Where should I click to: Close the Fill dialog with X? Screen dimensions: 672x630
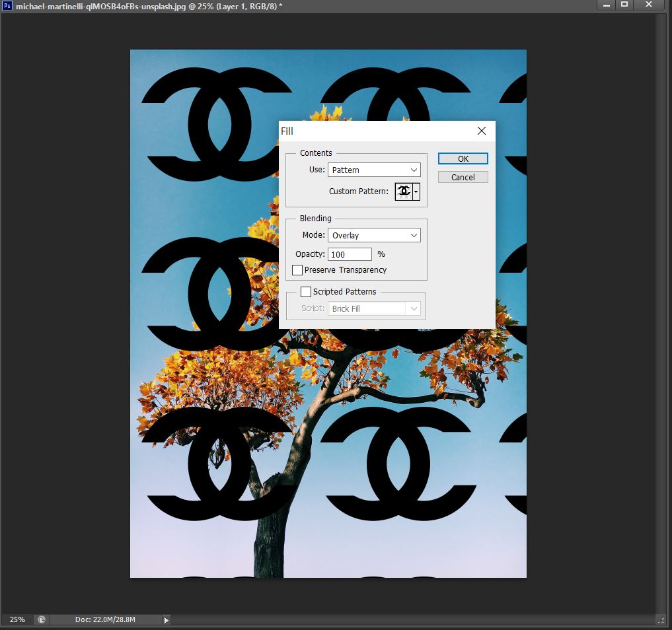(482, 131)
